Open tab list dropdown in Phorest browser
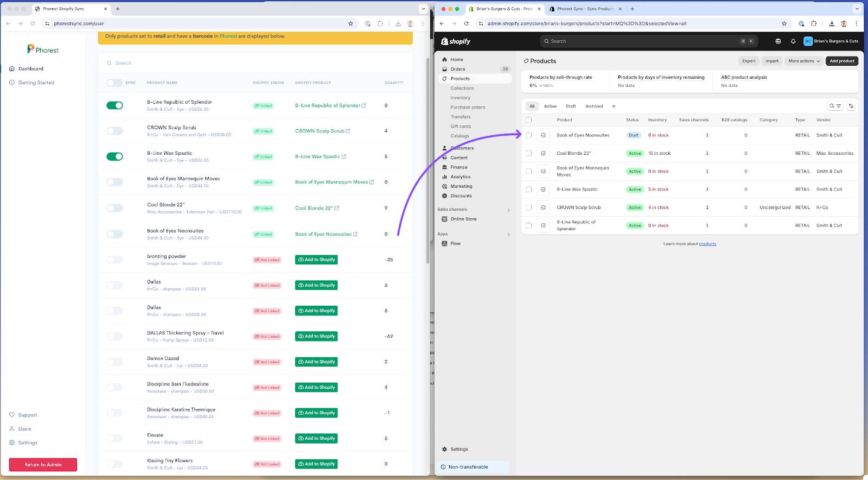The height and width of the screenshot is (480, 868). tap(423, 9)
